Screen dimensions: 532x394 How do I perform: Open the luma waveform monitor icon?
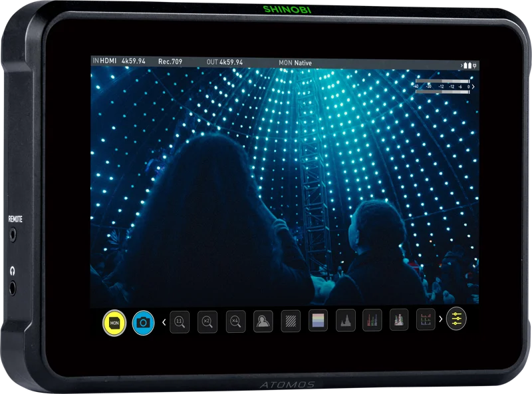pyautogui.click(x=345, y=319)
